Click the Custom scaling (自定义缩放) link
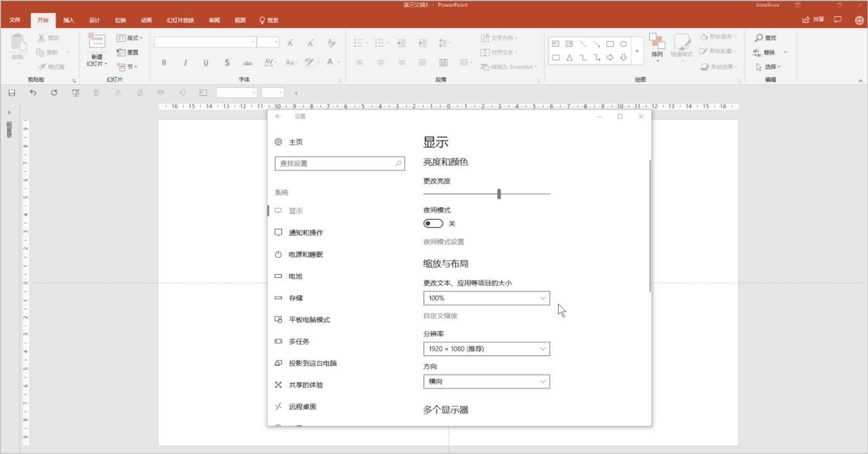This screenshot has height=454, width=868. (440, 316)
